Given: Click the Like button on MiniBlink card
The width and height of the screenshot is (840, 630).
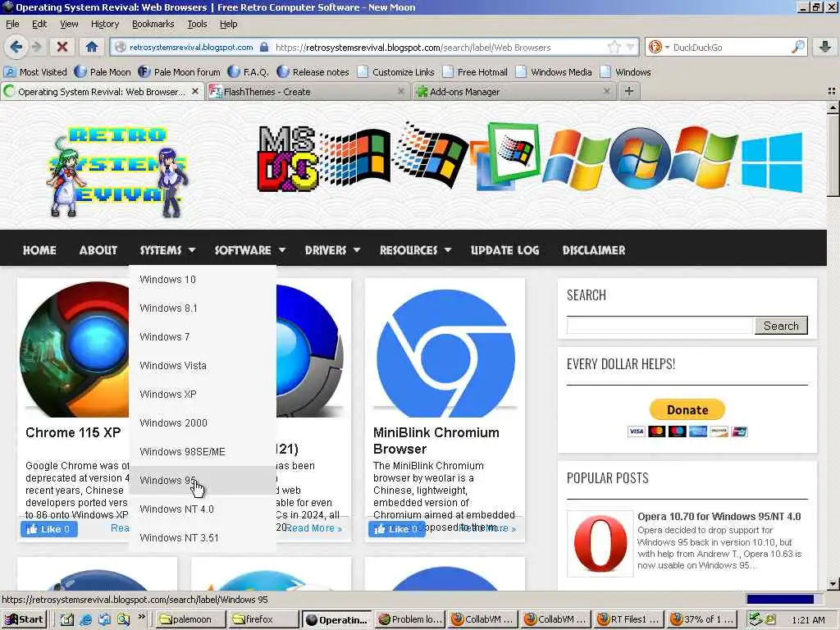Looking at the screenshot, I should coord(396,529).
